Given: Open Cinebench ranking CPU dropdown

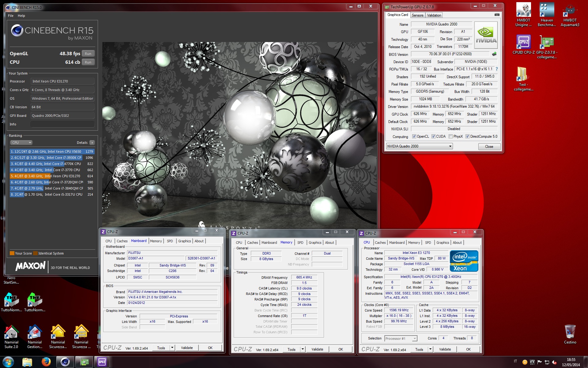Looking at the screenshot, I should click(21, 143).
